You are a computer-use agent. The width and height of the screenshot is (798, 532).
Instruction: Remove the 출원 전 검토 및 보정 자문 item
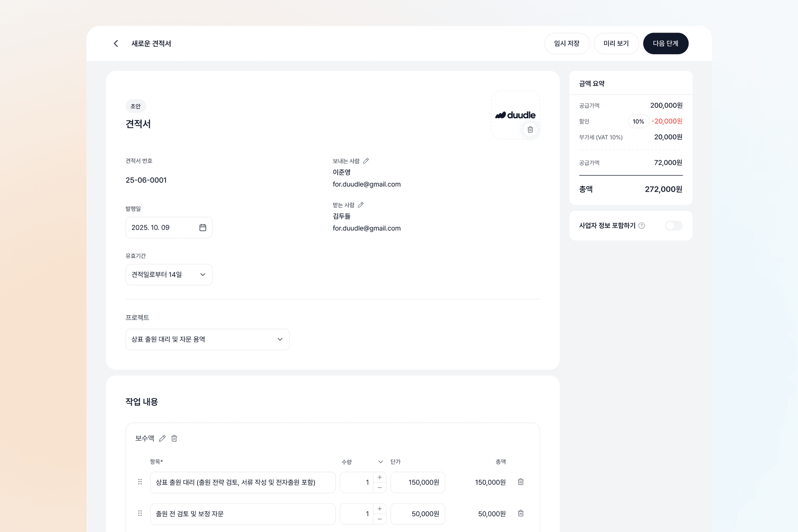520,513
